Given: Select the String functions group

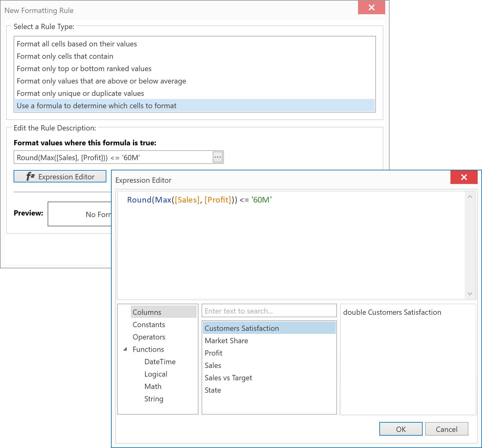Looking at the screenshot, I should point(154,399).
